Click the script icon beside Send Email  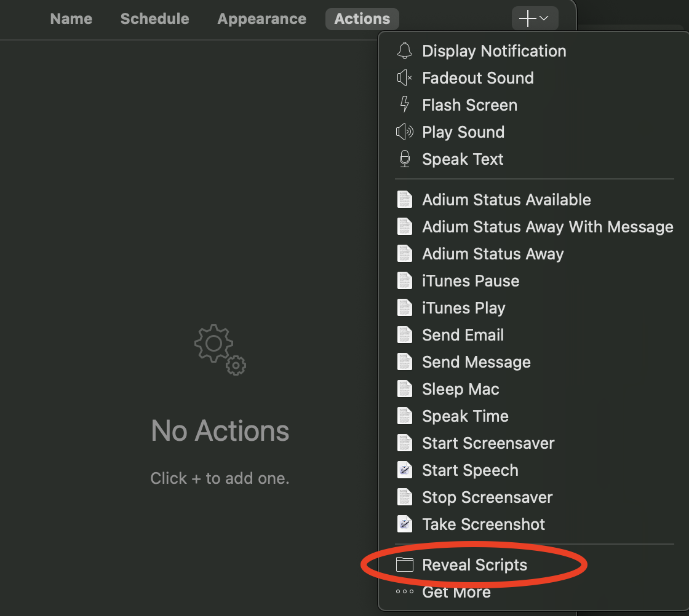(x=405, y=335)
